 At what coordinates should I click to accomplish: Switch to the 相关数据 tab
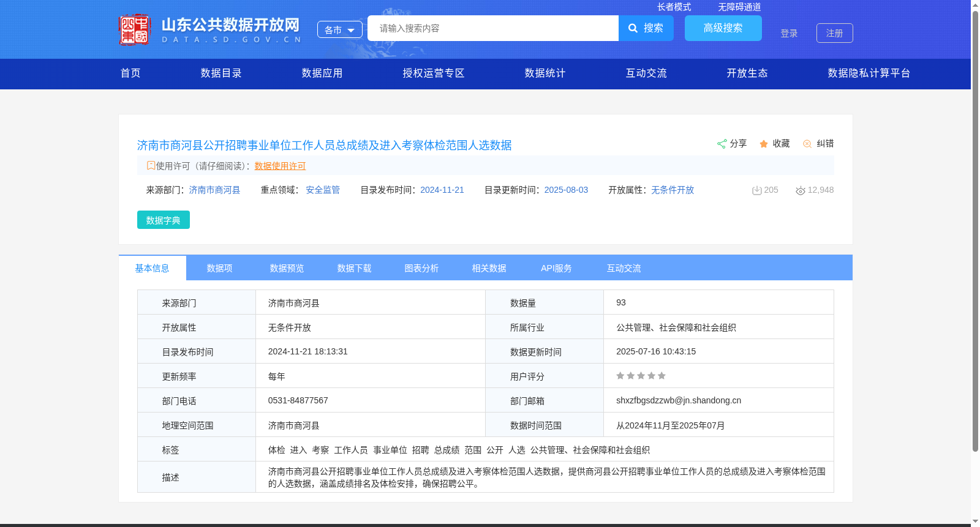[x=489, y=268]
